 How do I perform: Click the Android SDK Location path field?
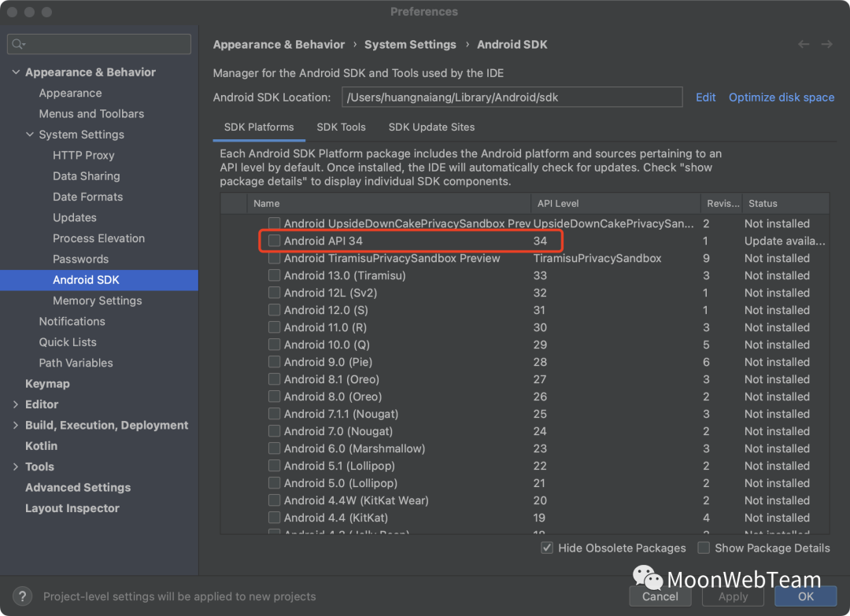pos(512,97)
